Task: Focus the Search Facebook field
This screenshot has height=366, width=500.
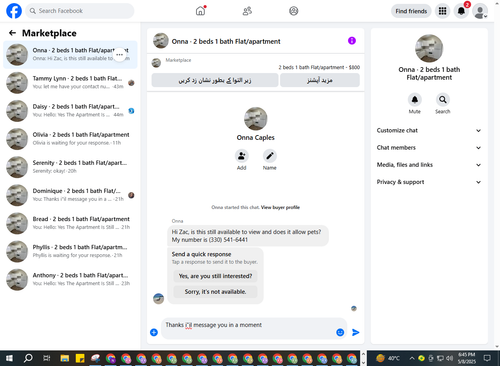Action: point(80,11)
